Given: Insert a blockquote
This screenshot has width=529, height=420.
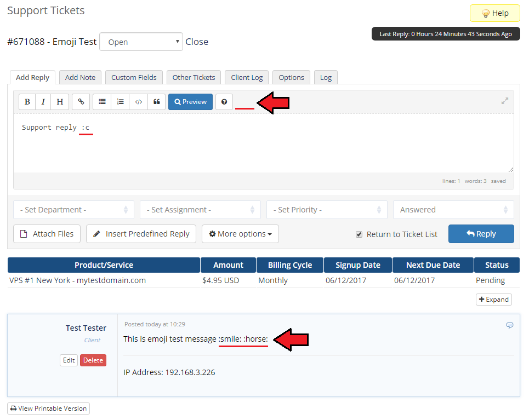Looking at the screenshot, I should (157, 102).
